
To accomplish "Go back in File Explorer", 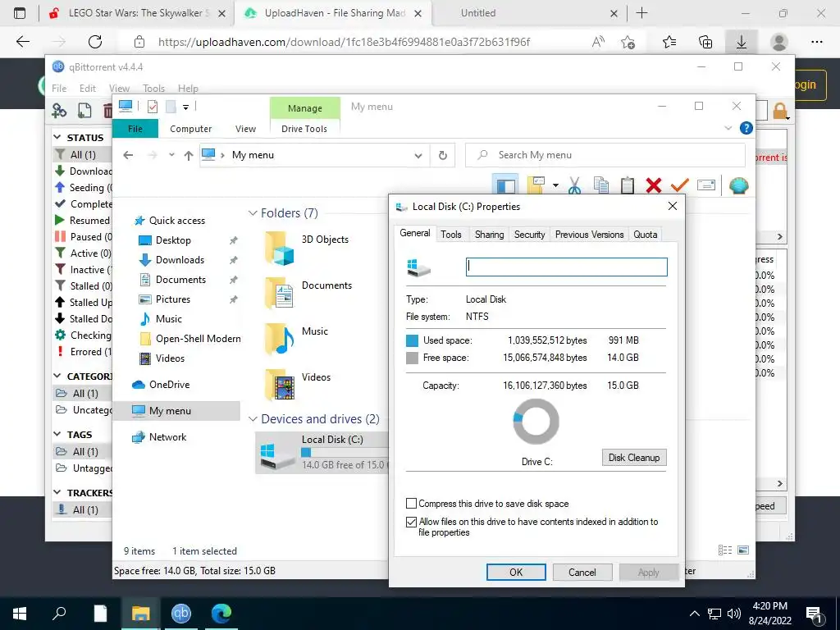I will [x=127, y=155].
